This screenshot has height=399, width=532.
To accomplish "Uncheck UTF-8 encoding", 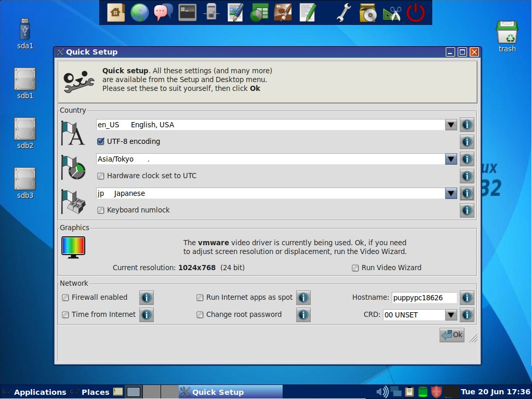I will click(x=100, y=141).
